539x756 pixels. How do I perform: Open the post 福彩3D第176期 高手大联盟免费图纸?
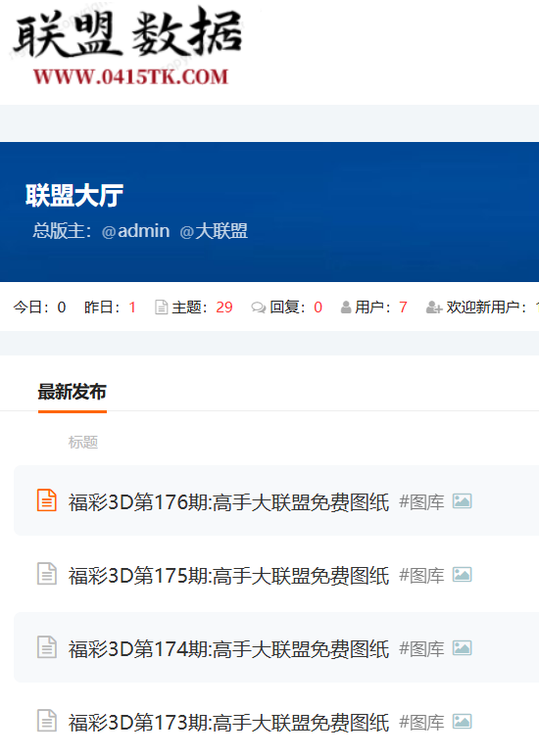coord(228,502)
